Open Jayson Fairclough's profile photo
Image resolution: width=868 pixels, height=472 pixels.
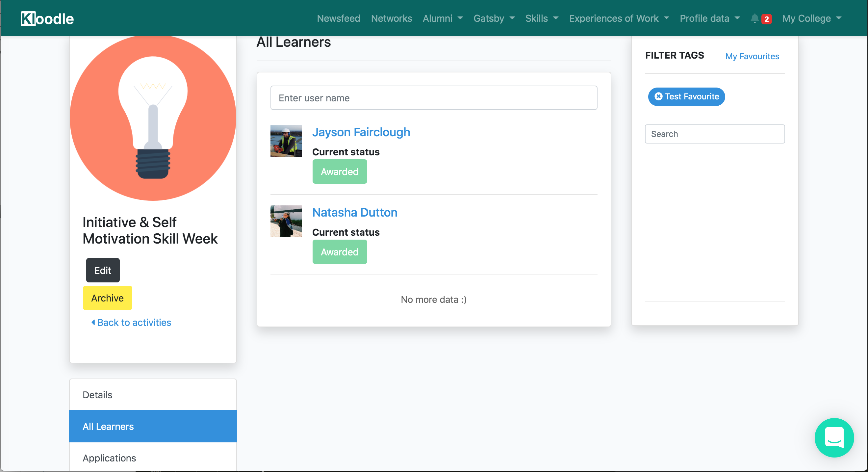coord(286,141)
